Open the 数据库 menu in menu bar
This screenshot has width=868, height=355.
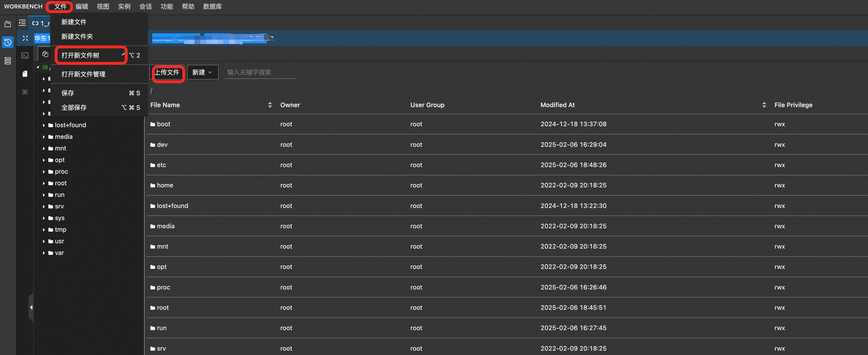(212, 6)
